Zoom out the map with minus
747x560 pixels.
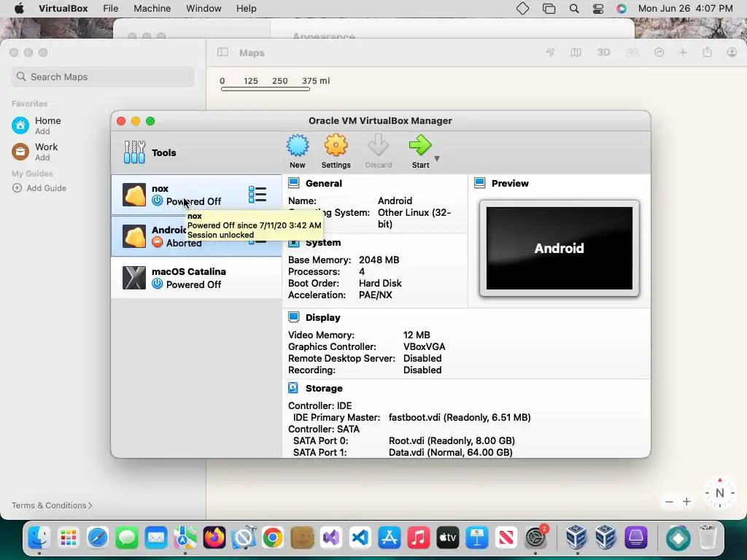click(x=669, y=502)
